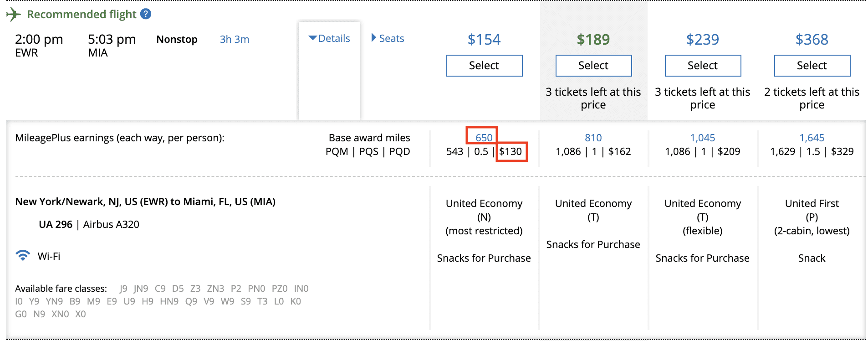Click the $239 price link
Image resolution: width=868 pixels, height=341 pixels.
[702, 40]
